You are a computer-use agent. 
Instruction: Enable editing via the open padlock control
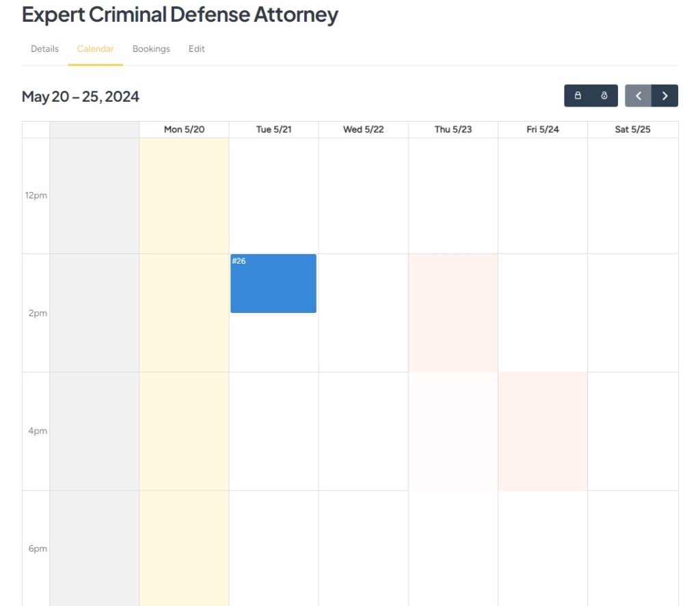click(x=604, y=96)
